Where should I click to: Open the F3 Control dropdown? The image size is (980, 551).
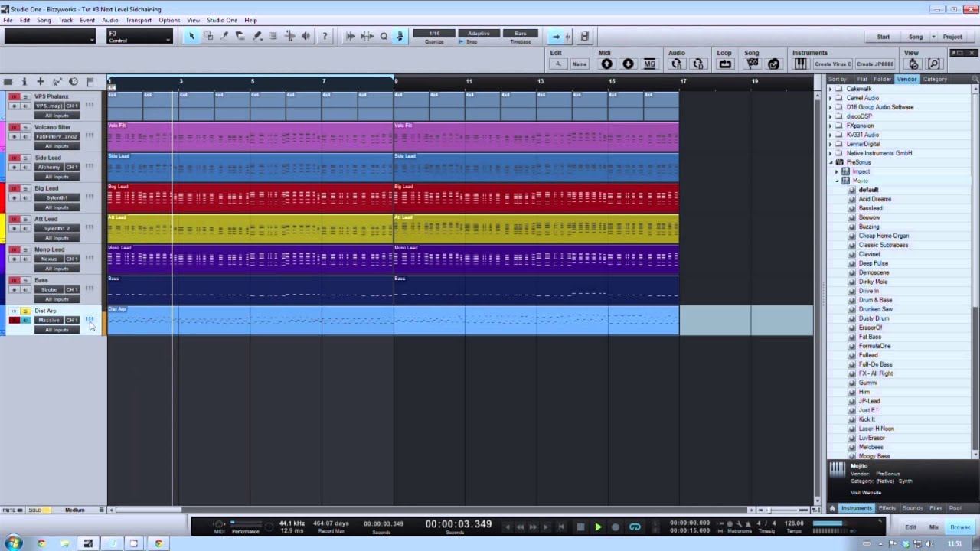[139, 37]
